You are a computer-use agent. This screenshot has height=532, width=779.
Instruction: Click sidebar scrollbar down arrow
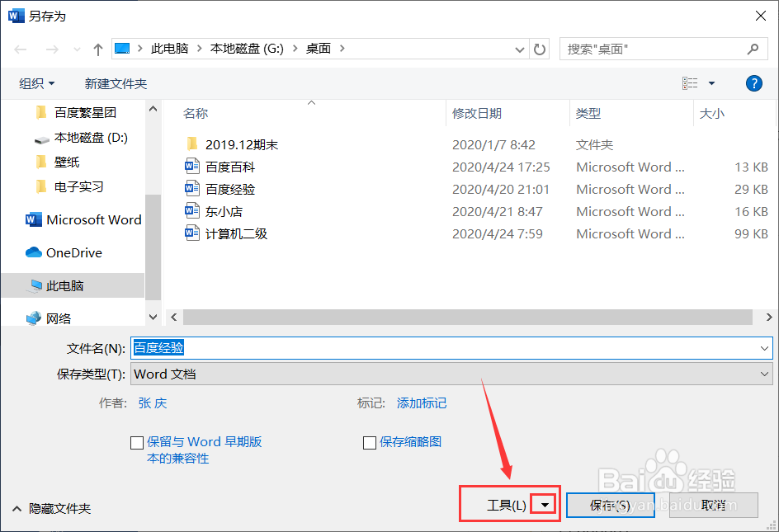coord(153,317)
